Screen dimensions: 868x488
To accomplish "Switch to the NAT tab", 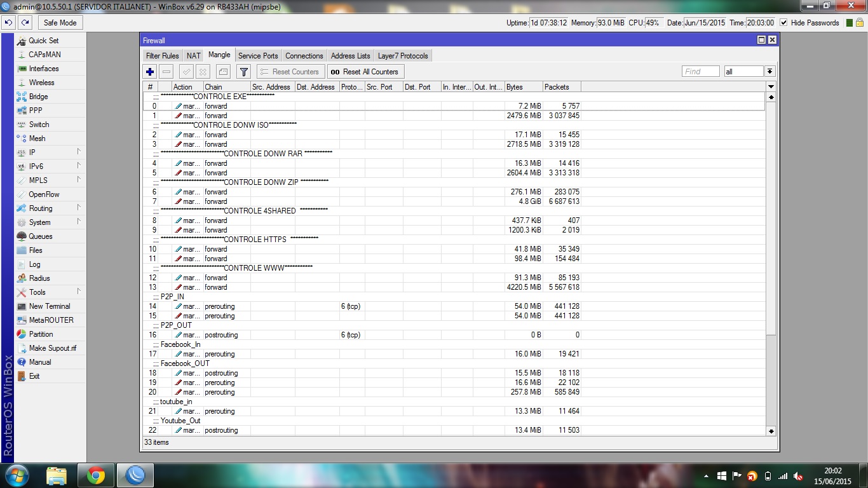I will (x=193, y=56).
